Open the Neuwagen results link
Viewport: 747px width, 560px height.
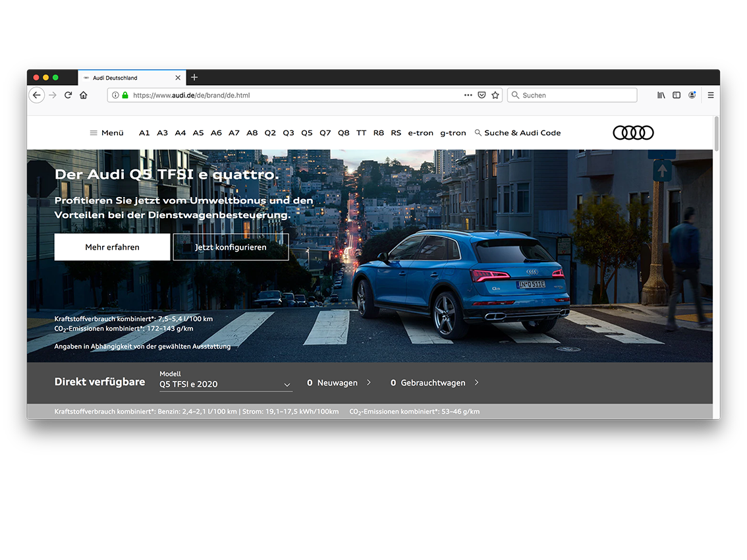[339, 383]
